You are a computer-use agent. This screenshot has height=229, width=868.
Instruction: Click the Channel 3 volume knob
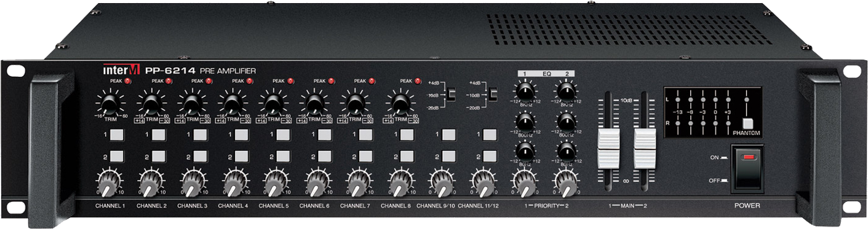tap(192, 184)
